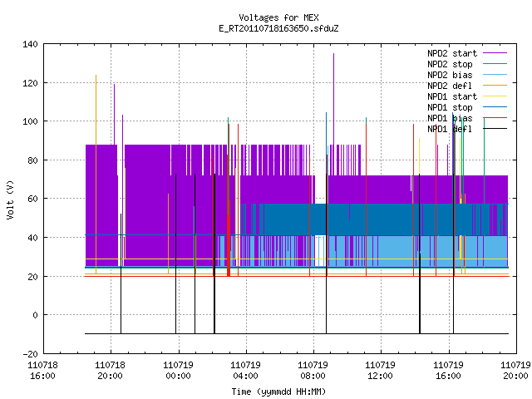Click the Time (yymmdd HH:MM) axis label

(278, 392)
